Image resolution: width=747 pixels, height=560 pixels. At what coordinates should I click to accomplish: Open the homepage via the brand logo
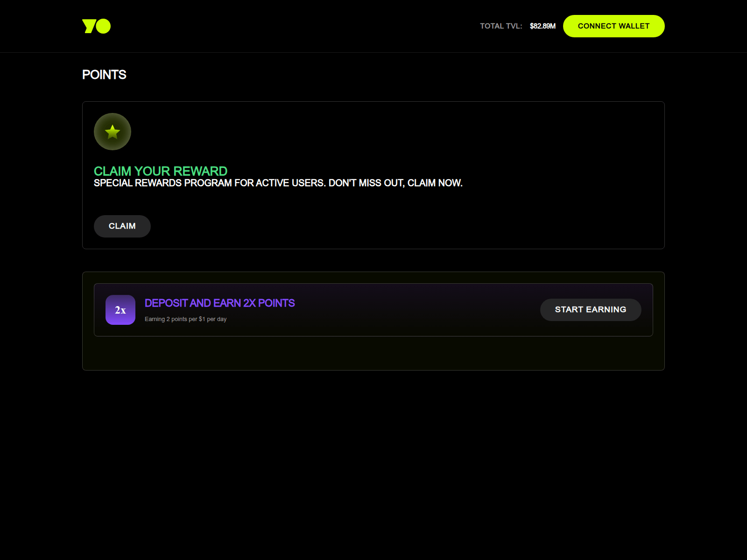(96, 26)
